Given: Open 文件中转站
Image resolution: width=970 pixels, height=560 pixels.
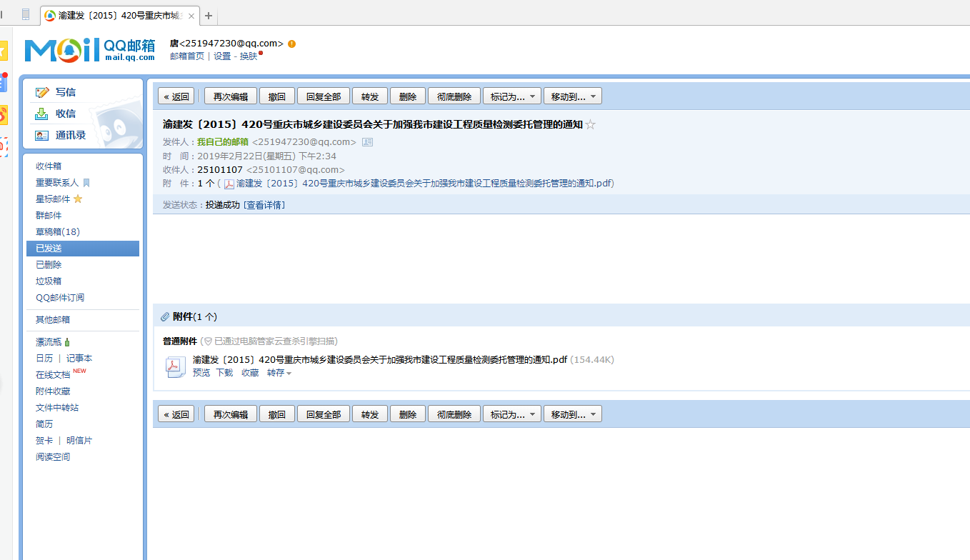Looking at the screenshot, I should click(x=57, y=408).
